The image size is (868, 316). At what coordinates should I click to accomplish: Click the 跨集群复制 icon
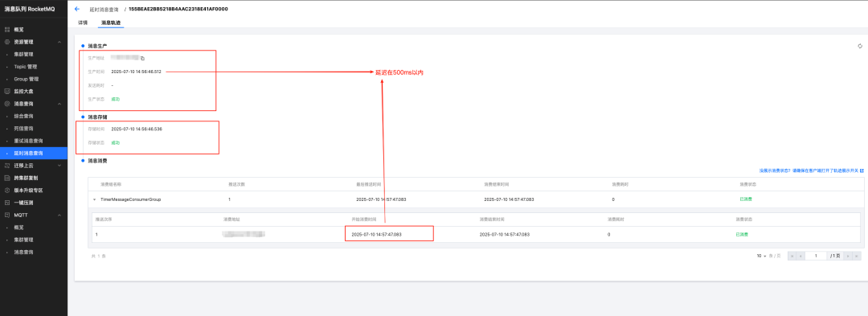tap(7, 178)
